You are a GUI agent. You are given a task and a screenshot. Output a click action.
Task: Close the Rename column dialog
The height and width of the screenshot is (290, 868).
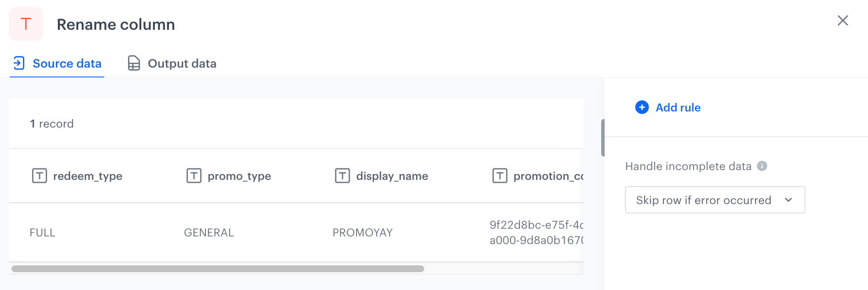coord(842,20)
